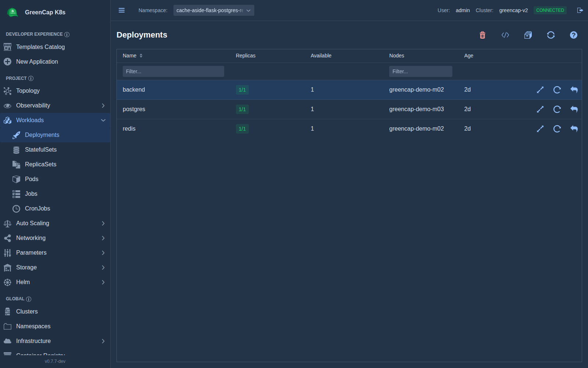Scale the postgres deployment

(540, 109)
